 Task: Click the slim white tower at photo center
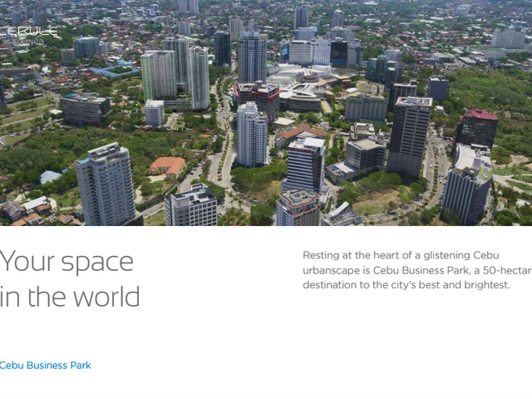click(x=252, y=135)
